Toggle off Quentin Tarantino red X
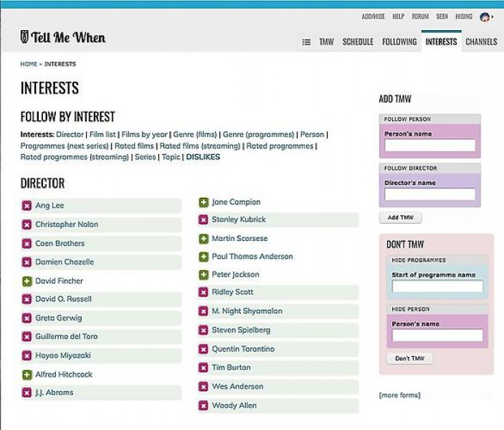The height and width of the screenshot is (430, 504). [204, 349]
